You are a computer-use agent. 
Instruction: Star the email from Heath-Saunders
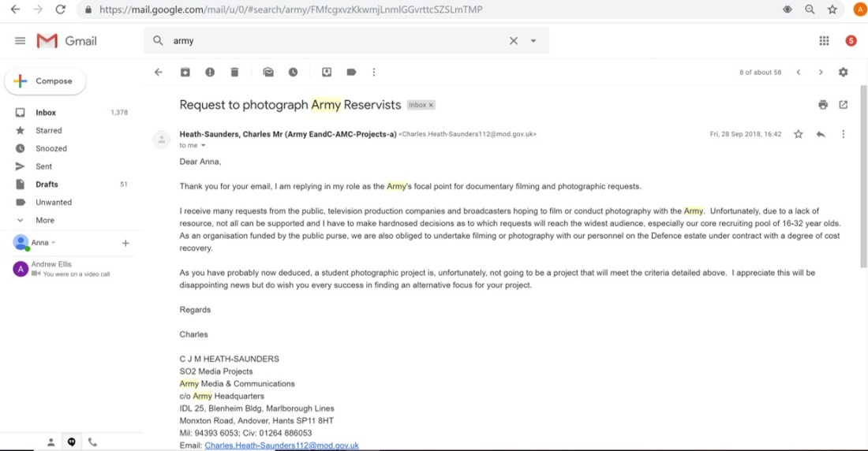click(798, 134)
